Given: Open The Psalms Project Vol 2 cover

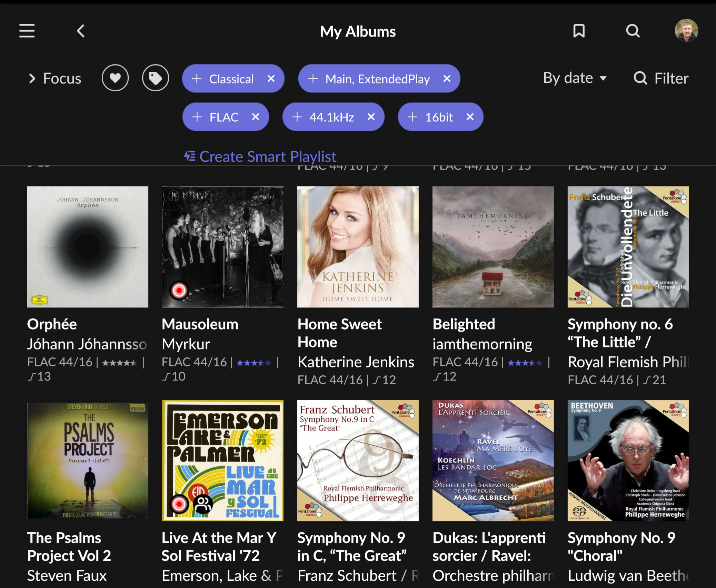Looking at the screenshot, I should pos(88,460).
